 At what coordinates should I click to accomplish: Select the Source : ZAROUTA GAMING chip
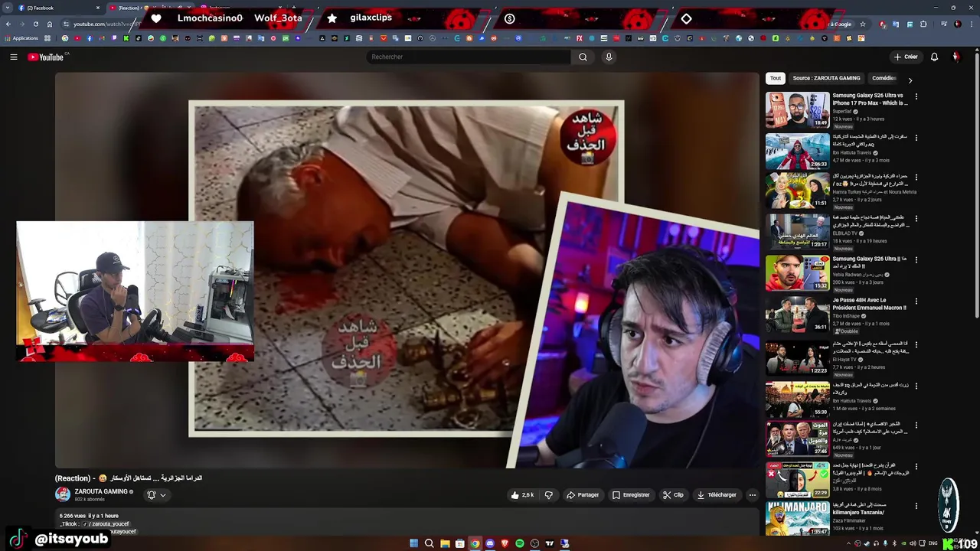point(826,78)
